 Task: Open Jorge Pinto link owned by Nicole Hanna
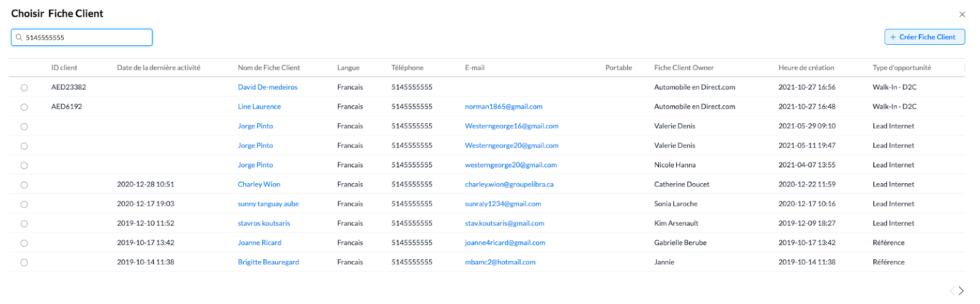click(255, 165)
